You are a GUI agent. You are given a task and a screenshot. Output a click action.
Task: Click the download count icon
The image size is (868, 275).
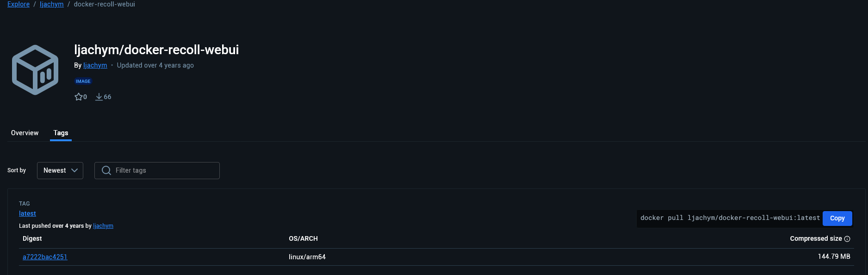(x=99, y=97)
